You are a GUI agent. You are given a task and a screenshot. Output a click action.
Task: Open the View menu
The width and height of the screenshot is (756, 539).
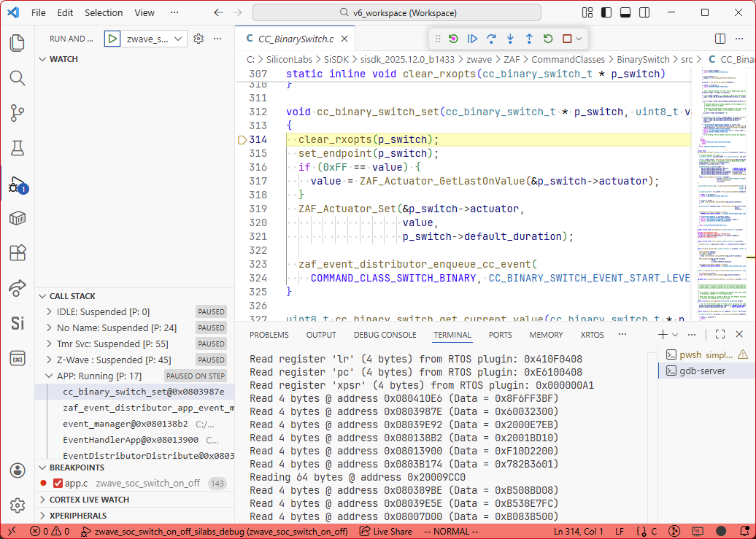click(x=144, y=12)
